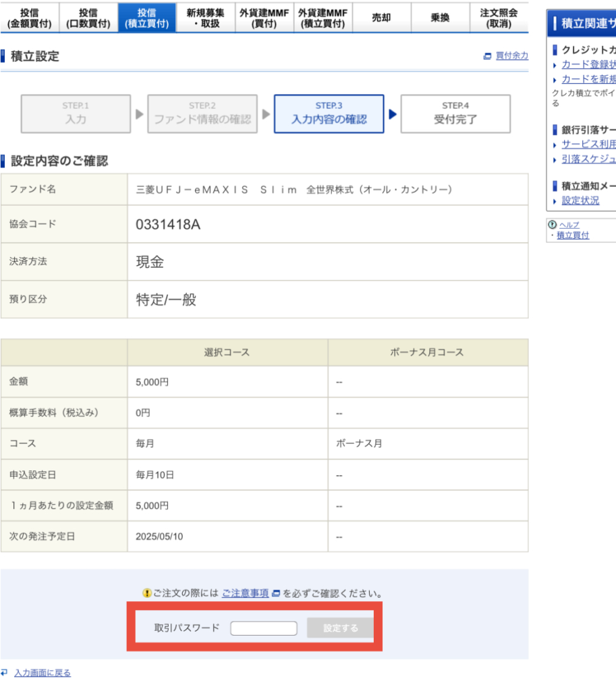Viewport: 616px width, 691px height.
Task: Open the カードを新規 link in sidebar
Action: click(589, 79)
